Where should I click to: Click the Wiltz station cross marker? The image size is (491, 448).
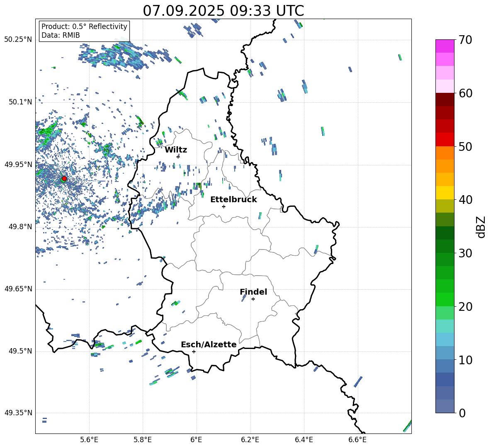178,156
